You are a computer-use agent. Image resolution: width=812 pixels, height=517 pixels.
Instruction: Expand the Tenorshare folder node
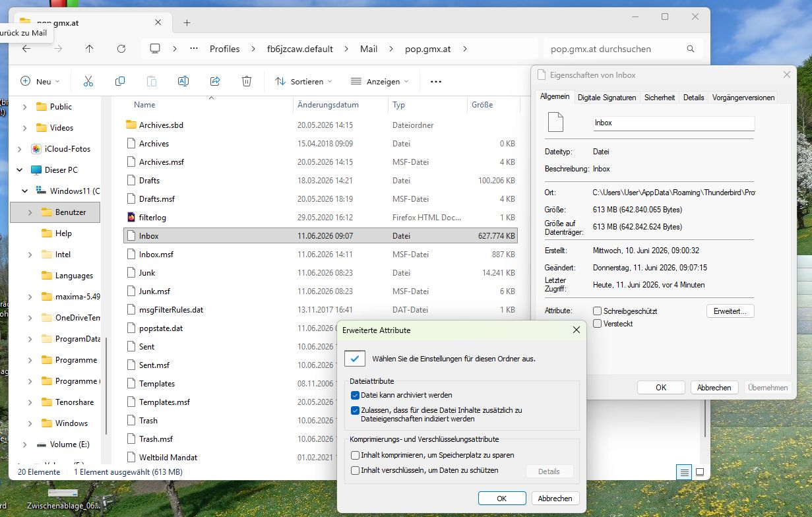click(x=30, y=402)
